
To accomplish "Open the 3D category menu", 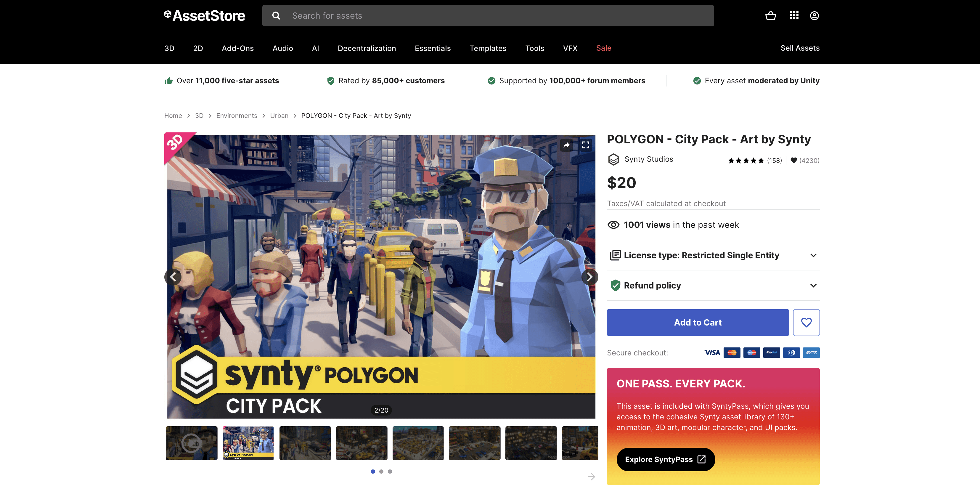I will pyautogui.click(x=169, y=48).
